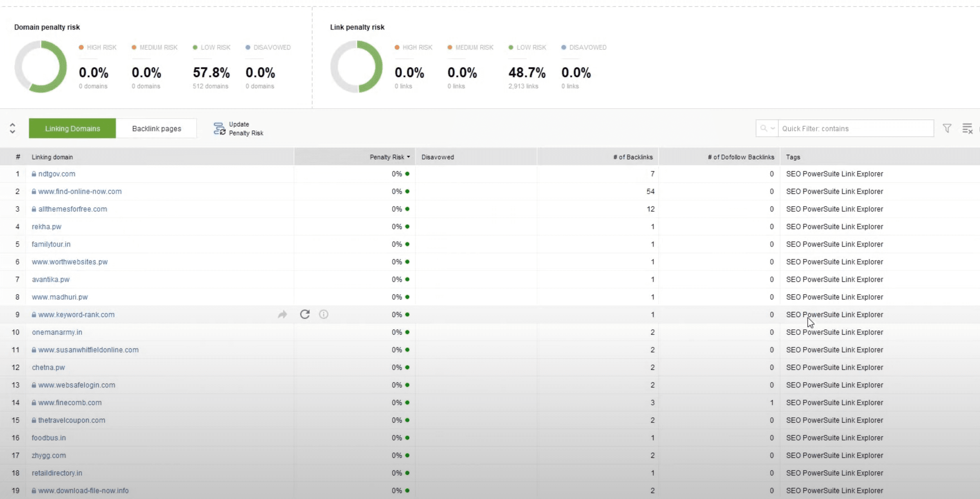Click the sort arrows icon top left
Screen dimensions: 980x499
12,128
